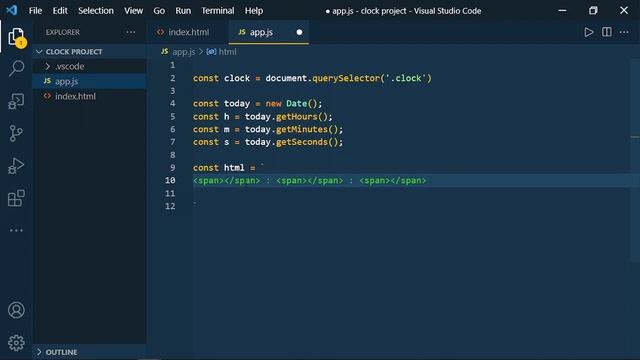This screenshot has width=640, height=360.
Task: Split the editor to the right
Action: pos(607,32)
